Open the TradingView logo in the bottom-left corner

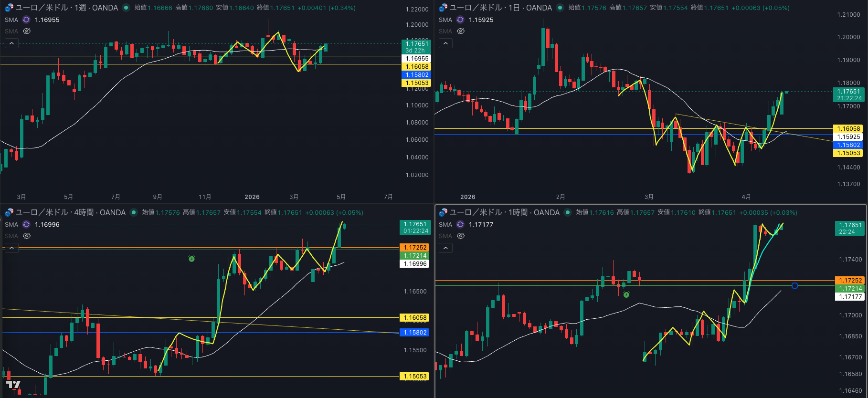[13, 385]
